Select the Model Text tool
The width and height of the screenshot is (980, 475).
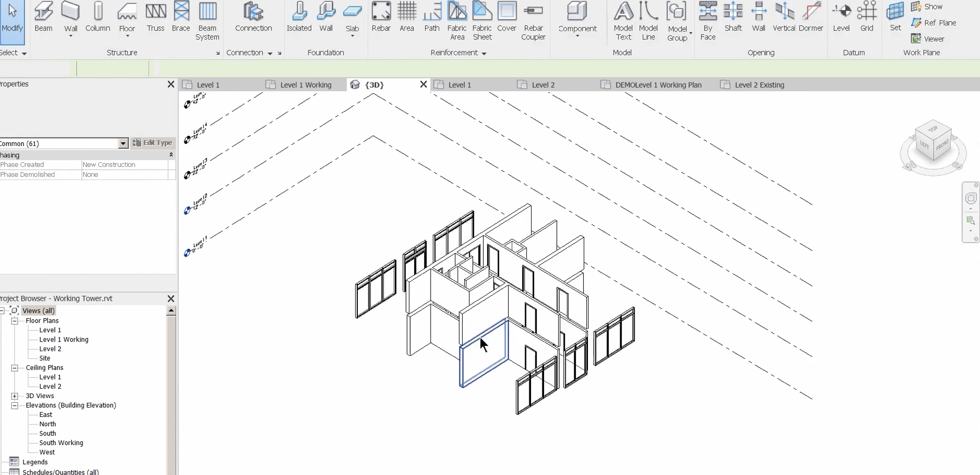point(623,21)
